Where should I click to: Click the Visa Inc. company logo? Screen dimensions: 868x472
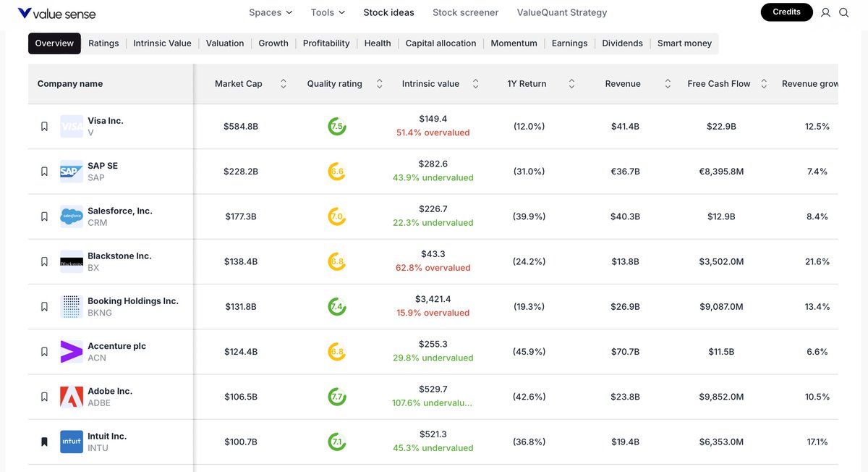click(72, 127)
